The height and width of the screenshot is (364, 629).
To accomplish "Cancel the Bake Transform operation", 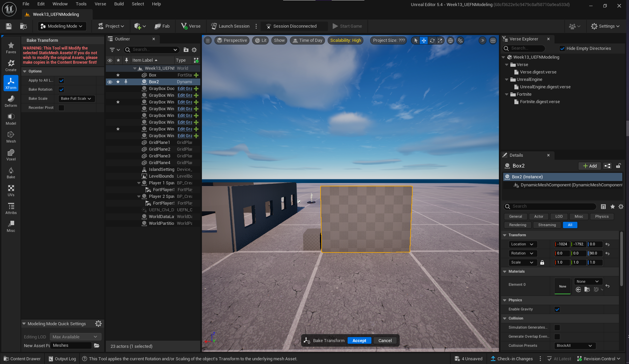I will (385, 340).
